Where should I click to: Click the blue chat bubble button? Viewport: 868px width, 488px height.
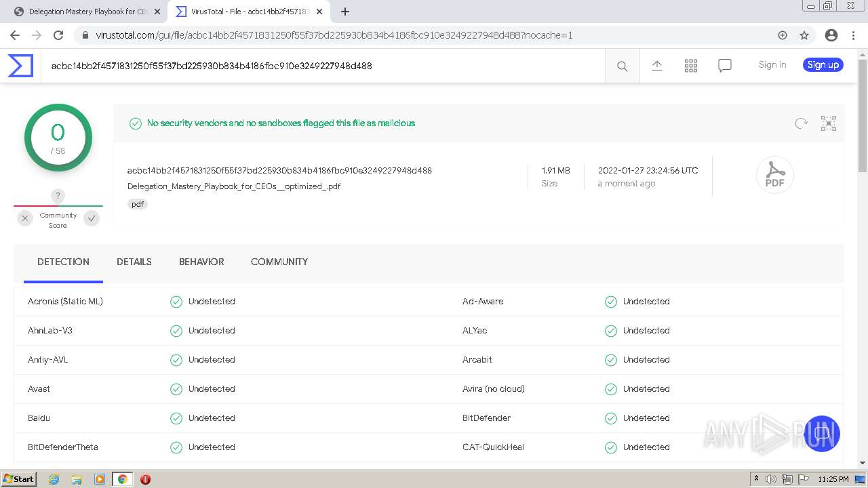click(821, 434)
